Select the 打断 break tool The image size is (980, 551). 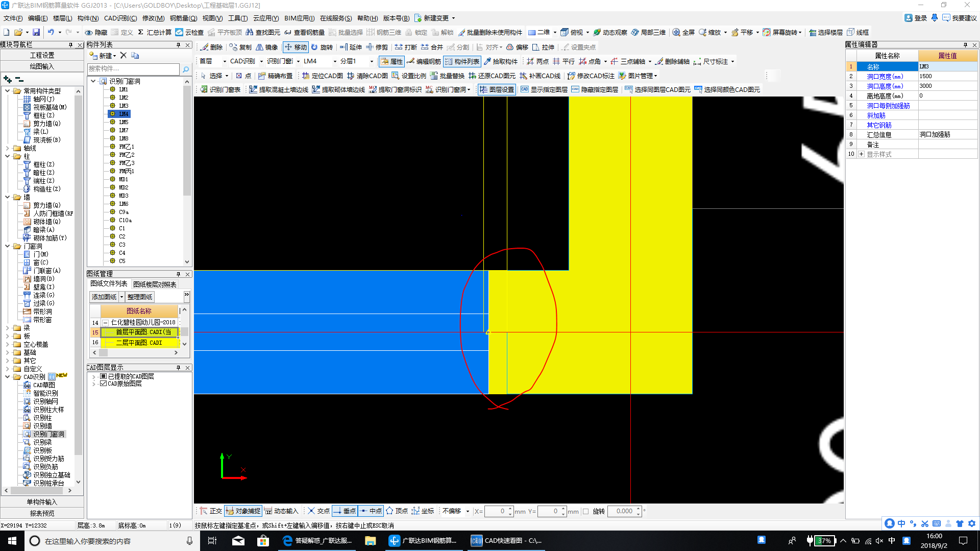tap(406, 47)
